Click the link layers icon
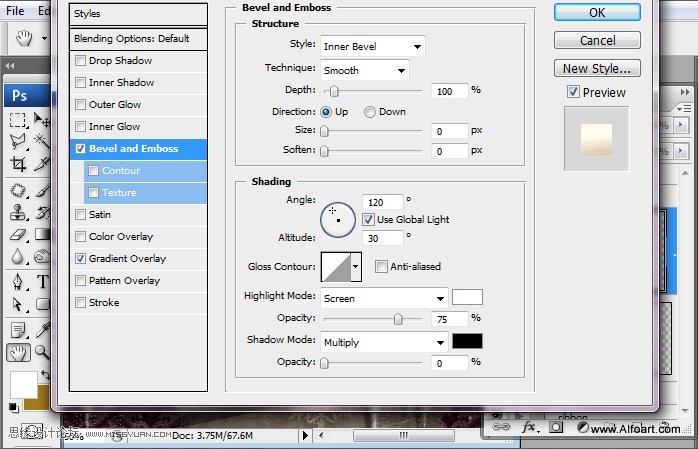The image size is (698, 449). (x=500, y=427)
